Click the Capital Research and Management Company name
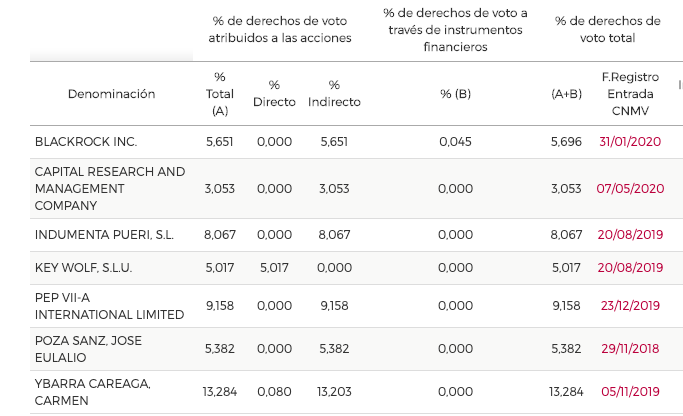Viewport: 683px width, 416px height. [x=110, y=188]
